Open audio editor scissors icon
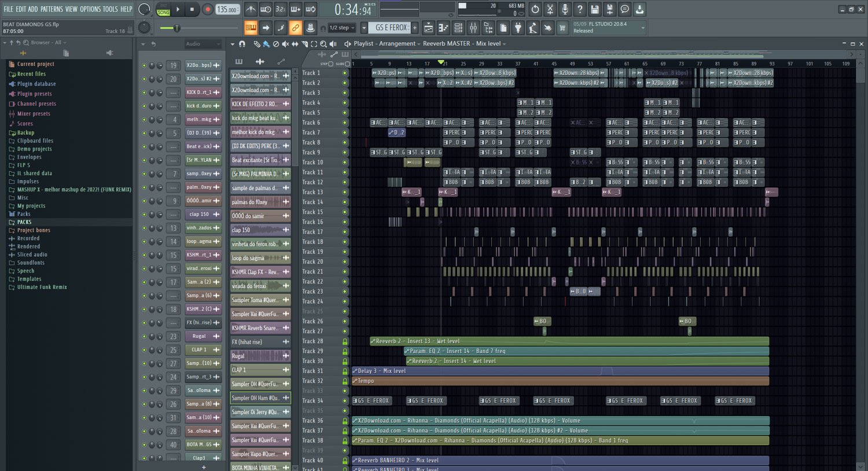This screenshot has height=471, width=868. pyautogui.click(x=550, y=9)
